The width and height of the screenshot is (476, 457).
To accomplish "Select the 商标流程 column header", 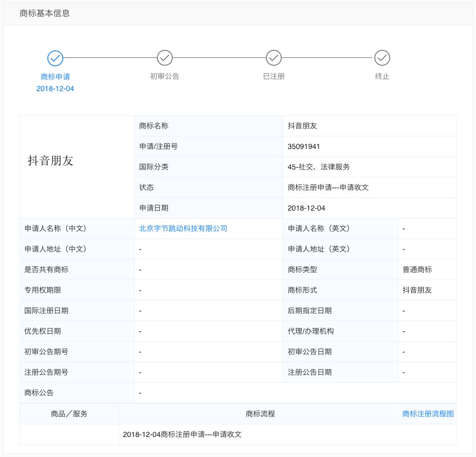I will click(x=260, y=414).
